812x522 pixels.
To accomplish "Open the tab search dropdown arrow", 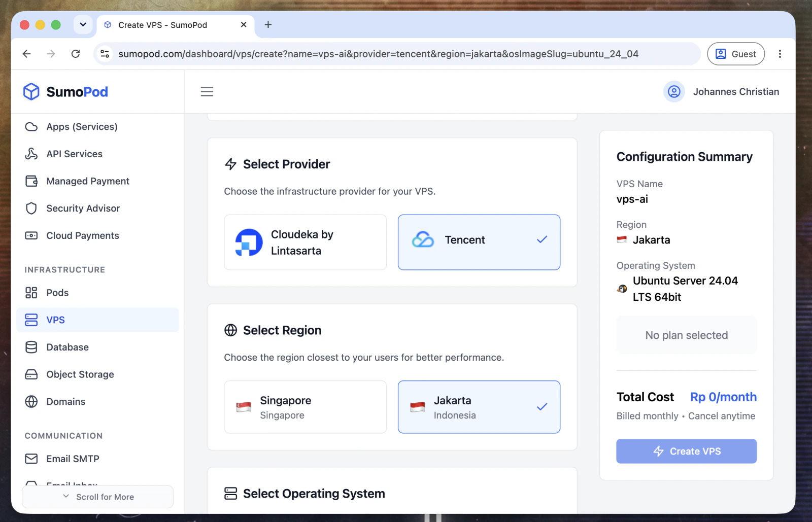I will tap(83, 25).
